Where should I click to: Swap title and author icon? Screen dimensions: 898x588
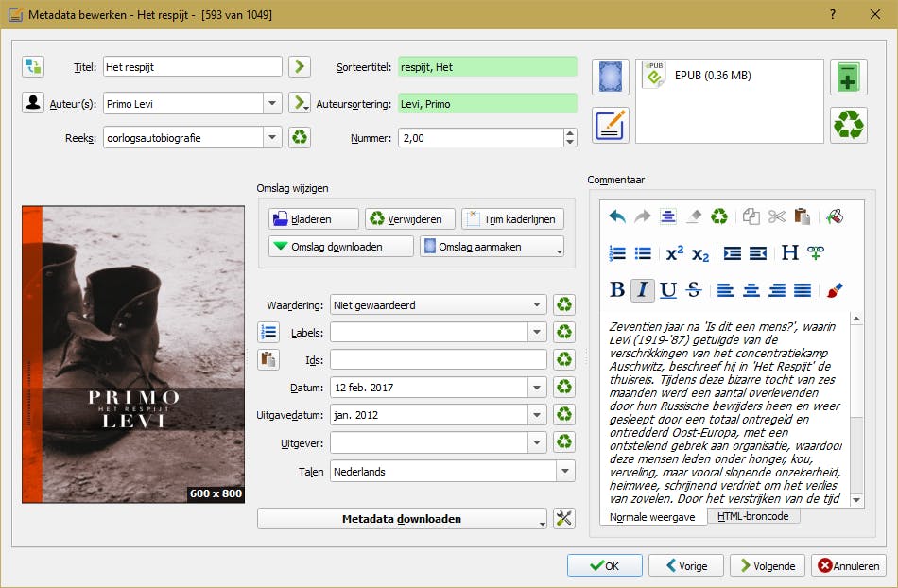click(33, 66)
